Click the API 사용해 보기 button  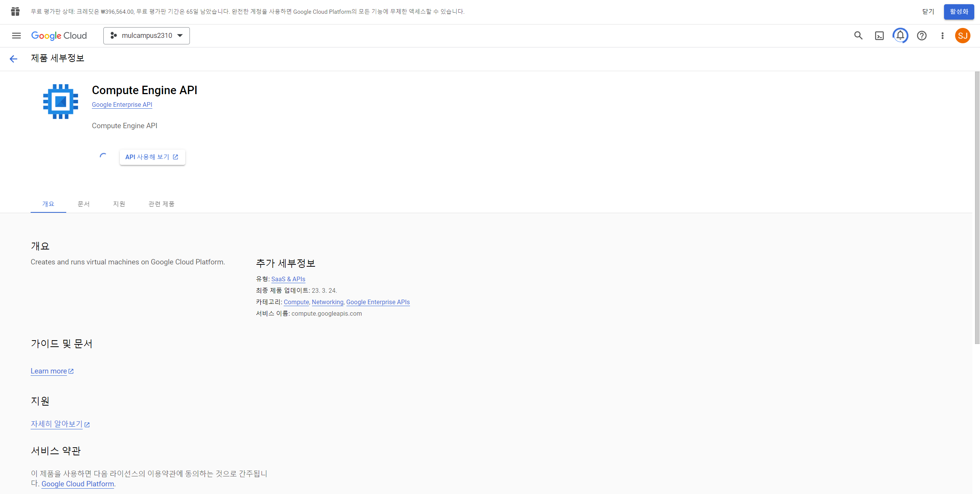(152, 157)
